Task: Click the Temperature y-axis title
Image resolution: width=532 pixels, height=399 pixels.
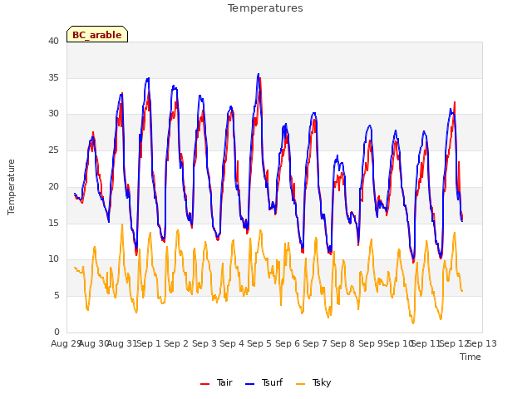Action: pos(11,187)
